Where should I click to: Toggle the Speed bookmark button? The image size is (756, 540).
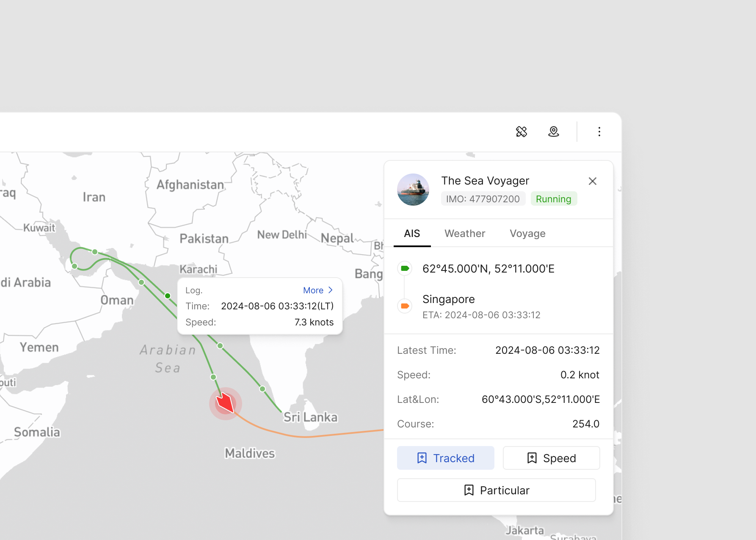tap(551, 458)
